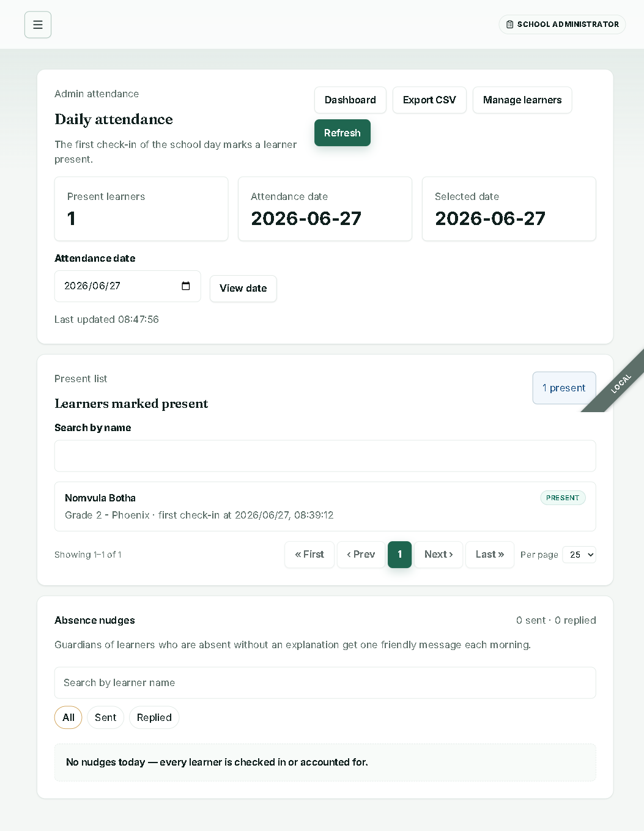
Task: Jump to the First page
Action: [309, 555]
